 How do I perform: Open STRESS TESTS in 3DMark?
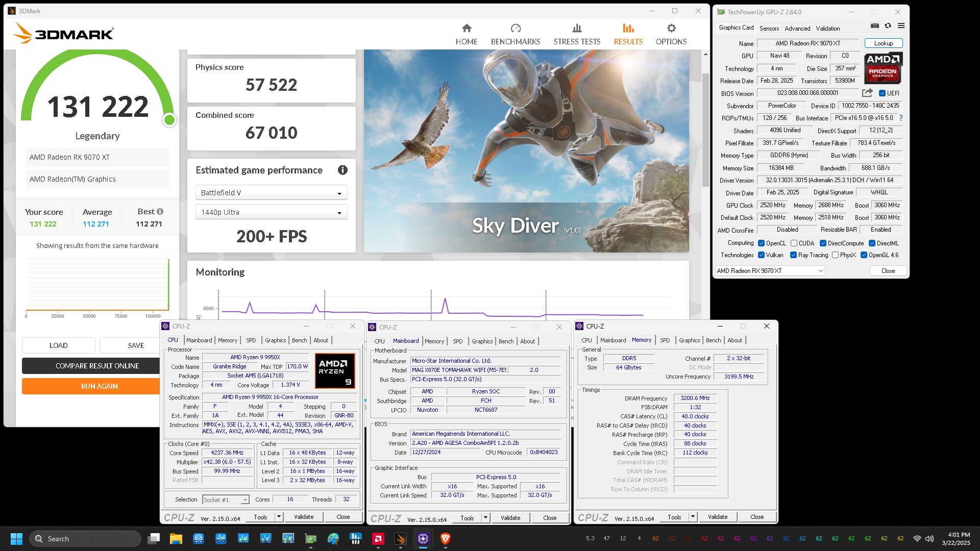[577, 34]
